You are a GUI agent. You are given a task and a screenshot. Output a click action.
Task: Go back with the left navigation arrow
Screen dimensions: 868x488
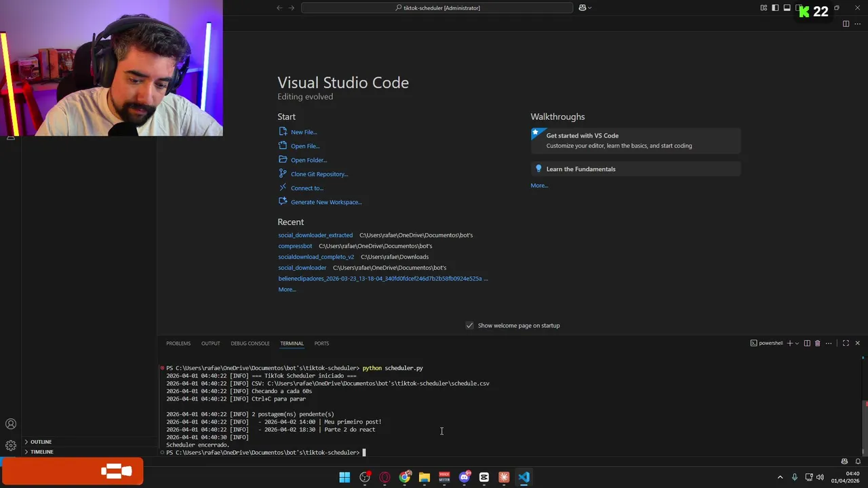coord(279,7)
